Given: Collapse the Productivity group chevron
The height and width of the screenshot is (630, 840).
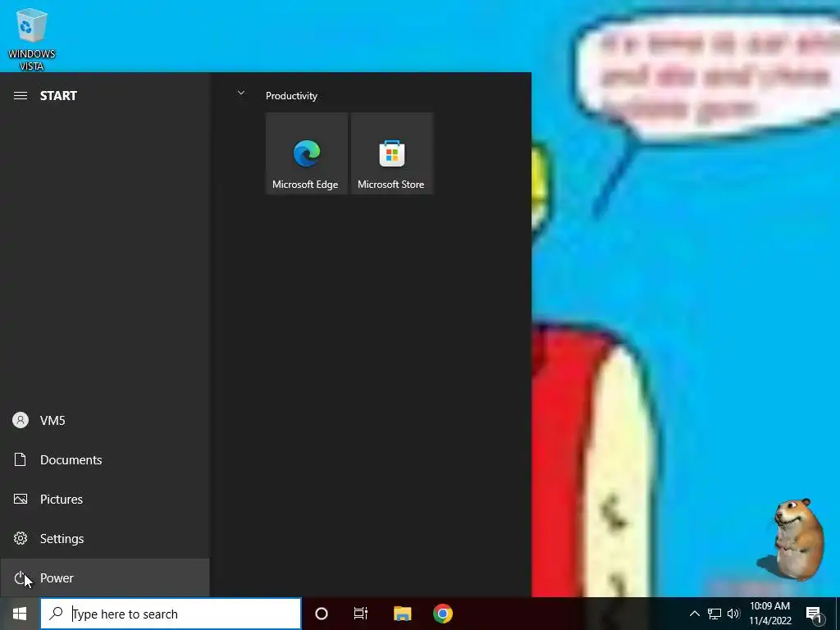Looking at the screenshot, I should point(241,94).
